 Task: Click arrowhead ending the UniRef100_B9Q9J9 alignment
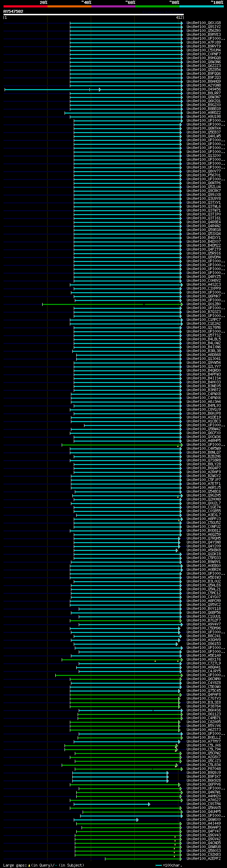click(168, 773)
